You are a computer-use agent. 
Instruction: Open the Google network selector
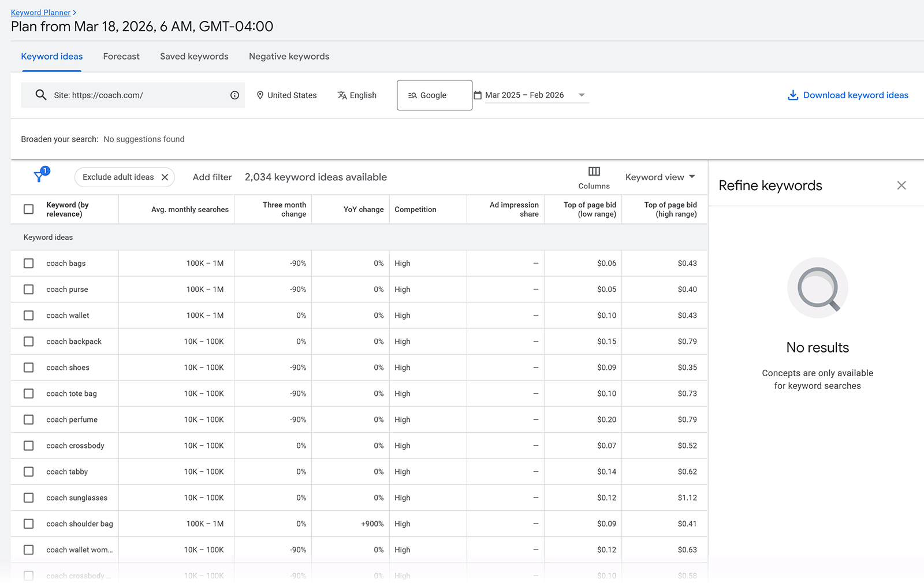click(434, 95)
